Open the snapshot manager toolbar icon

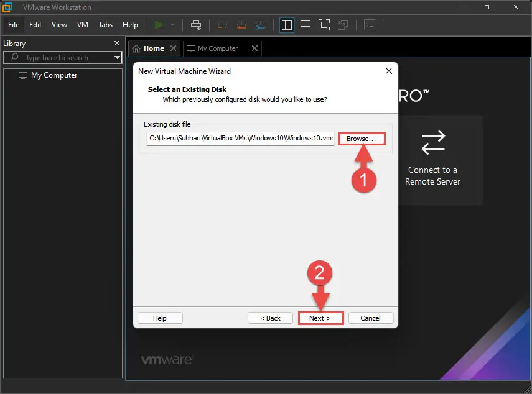pos(261,25)
